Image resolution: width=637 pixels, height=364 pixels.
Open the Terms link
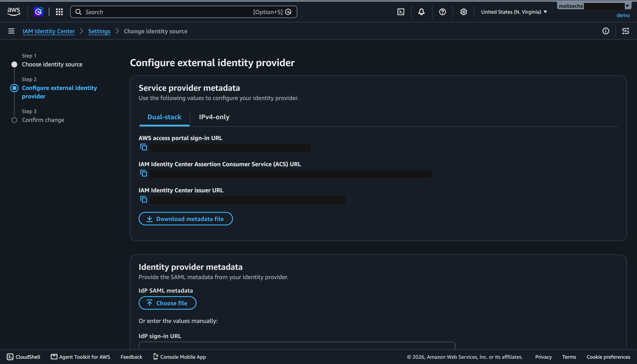569,357
